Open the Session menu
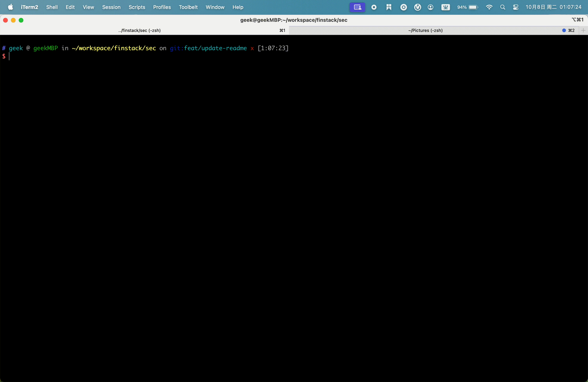 point(111,7)
